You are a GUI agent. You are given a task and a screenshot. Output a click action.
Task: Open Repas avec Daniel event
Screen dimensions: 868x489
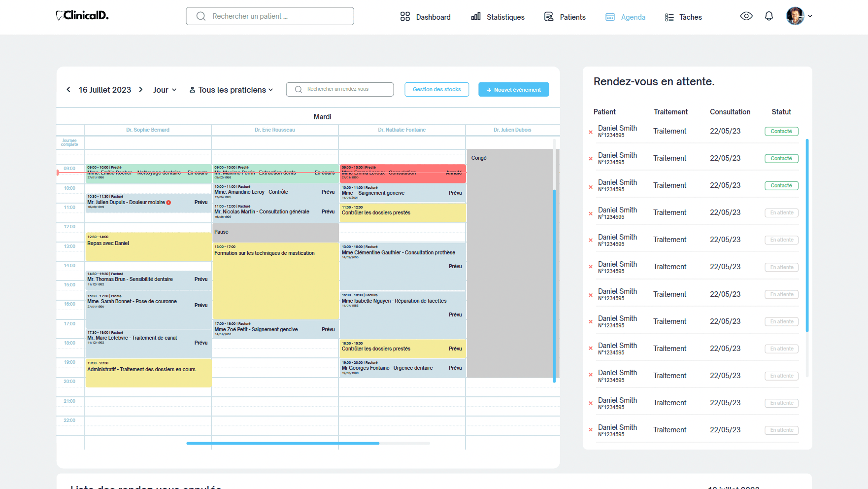[148, 246]
